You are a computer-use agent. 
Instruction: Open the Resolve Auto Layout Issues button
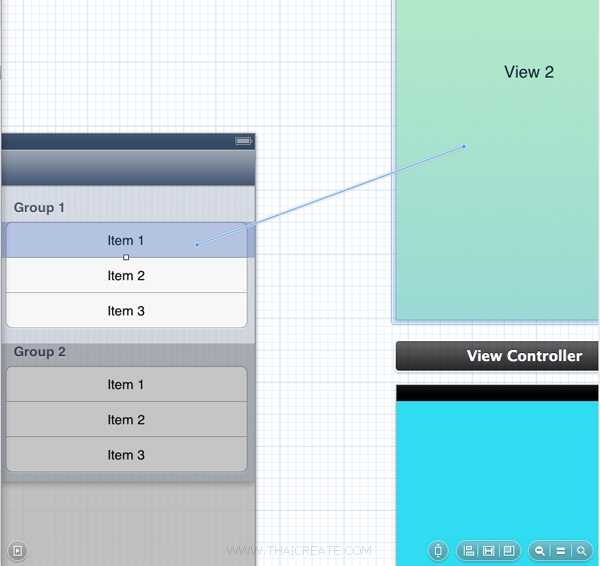(x=509, y=551)
